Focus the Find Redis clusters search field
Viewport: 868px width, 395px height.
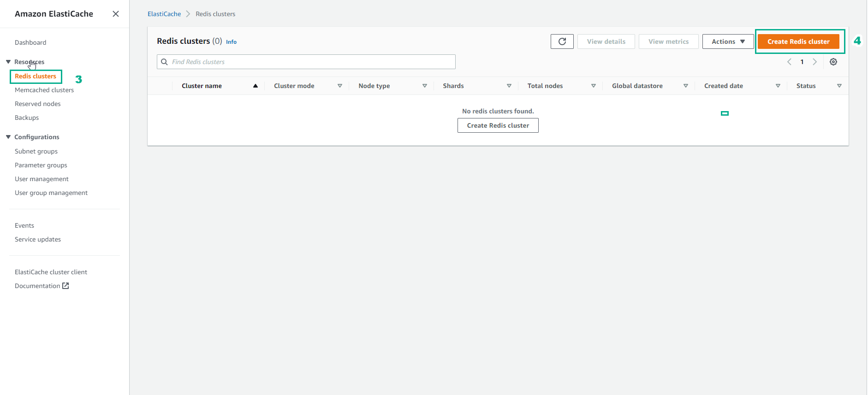tap(306, 62)
